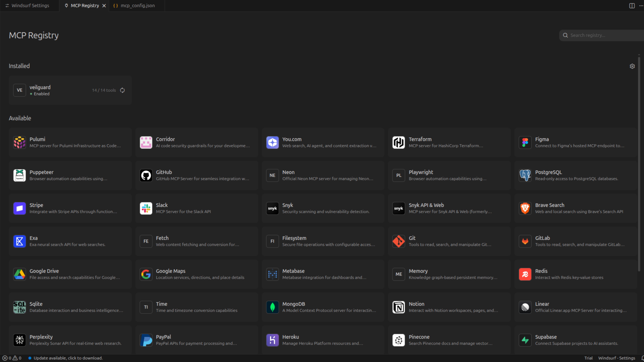Open the Fetch server card
Viewport: 644px width, 362px height.
197,241
